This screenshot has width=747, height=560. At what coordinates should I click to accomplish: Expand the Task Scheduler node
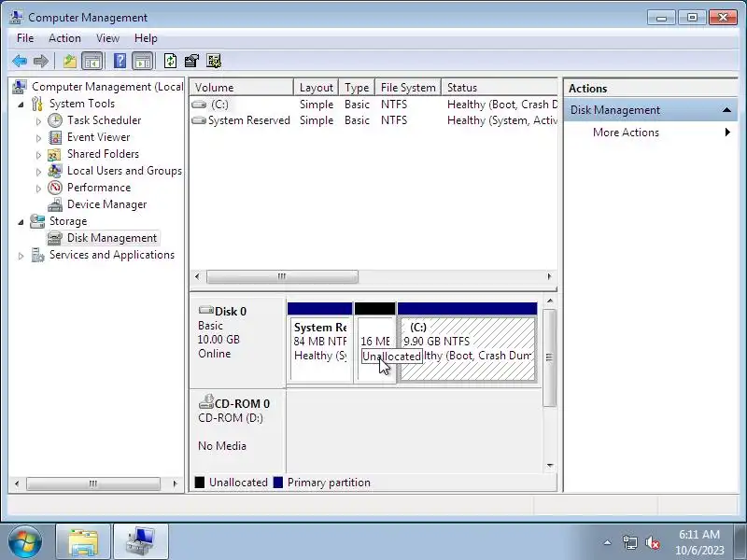tap(38, 121)
